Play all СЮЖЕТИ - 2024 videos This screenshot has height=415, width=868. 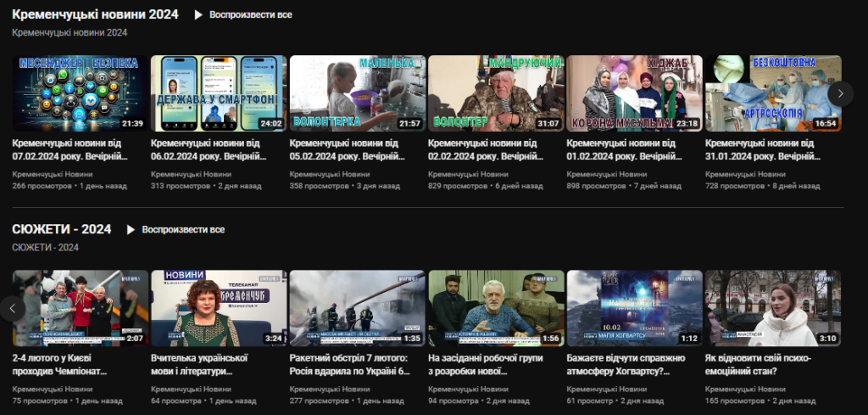click(175, 229)
